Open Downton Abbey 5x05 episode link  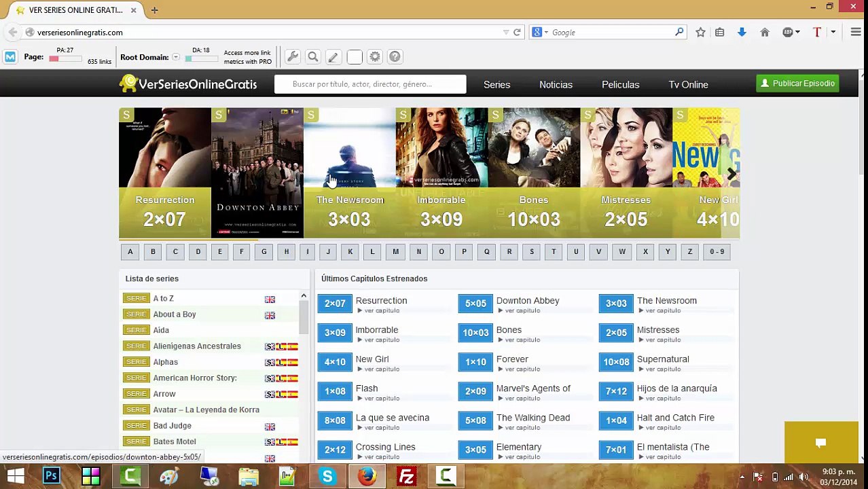pos(527,301)
